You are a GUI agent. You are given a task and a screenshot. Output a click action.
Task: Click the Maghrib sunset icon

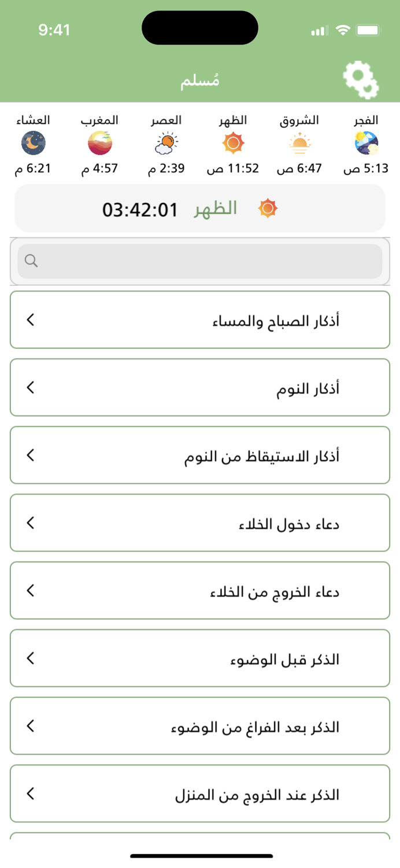[100, 142]
